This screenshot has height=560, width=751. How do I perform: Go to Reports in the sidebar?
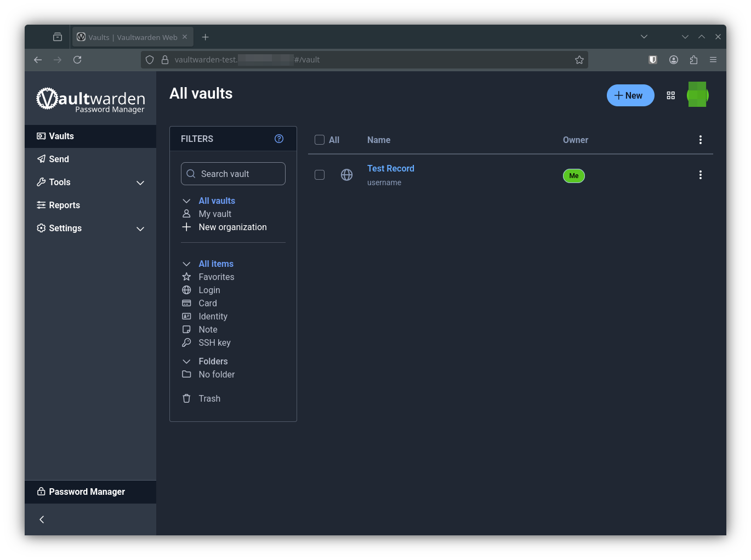pos(64,205)
